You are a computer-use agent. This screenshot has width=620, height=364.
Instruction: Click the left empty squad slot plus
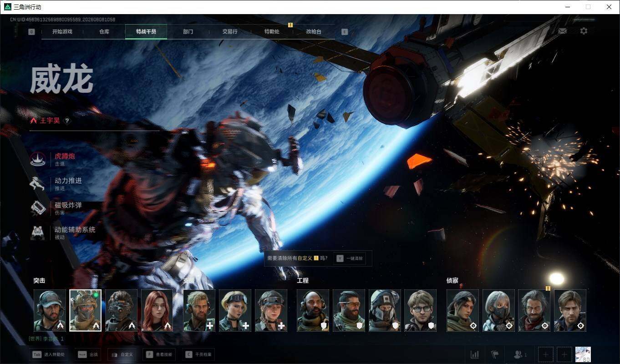[546, 354]
